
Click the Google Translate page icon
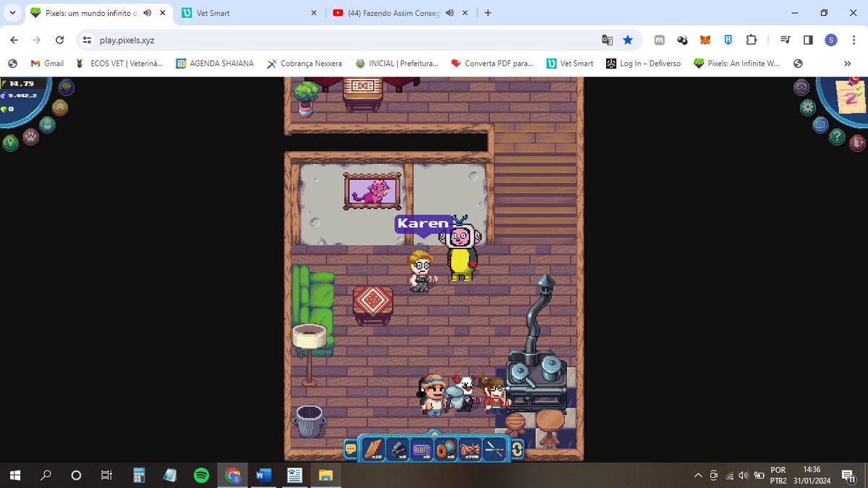pyautogui.click(x=608, y=40)
